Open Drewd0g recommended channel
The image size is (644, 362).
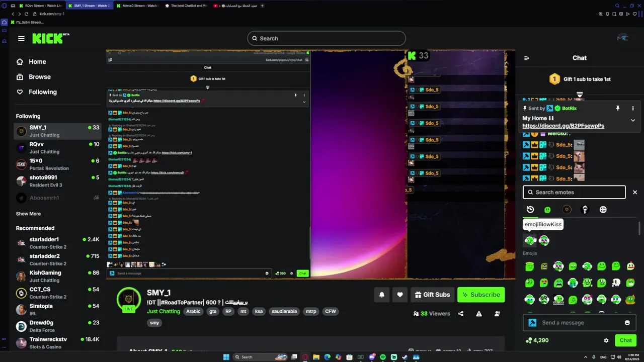coord(57,326)
